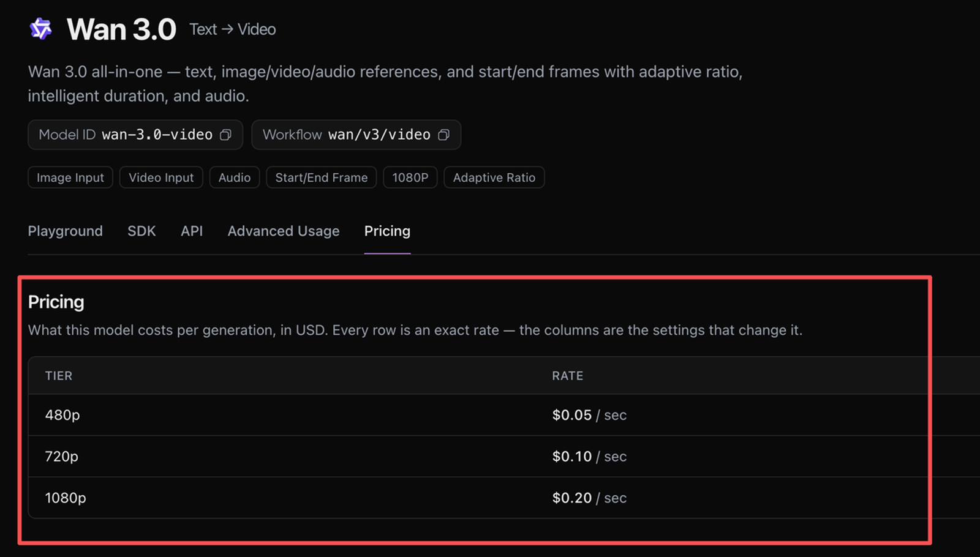This screenshot has height=557, width=980.
Task: Click the wan-3.0-video model ID text
Action: 157,135
